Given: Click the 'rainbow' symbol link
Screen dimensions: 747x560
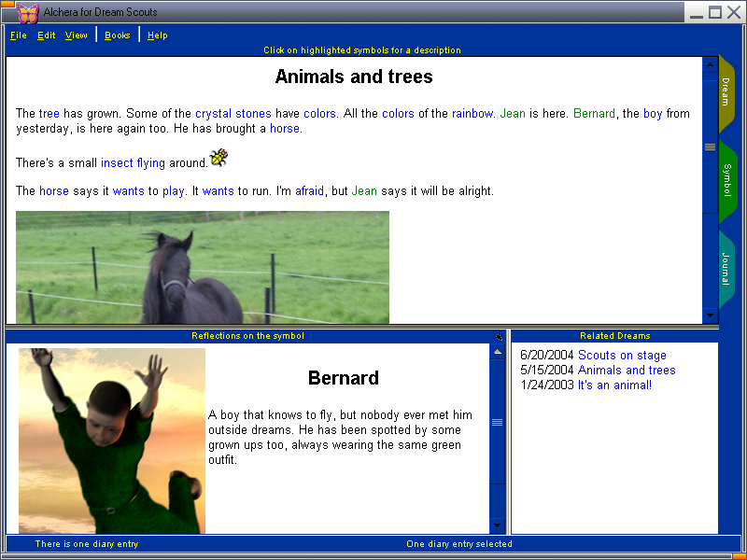Looking at the screenshot, I should click(x=472, y=113).
